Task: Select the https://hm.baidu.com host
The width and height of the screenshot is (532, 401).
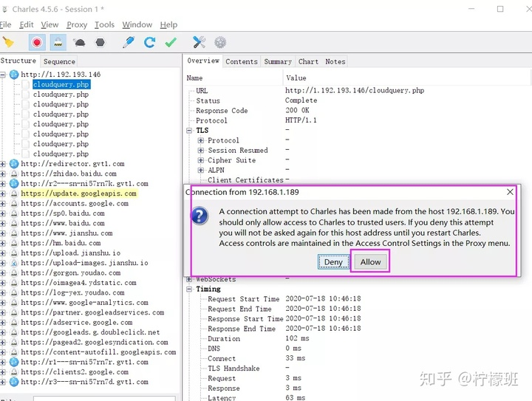Action: (61, 243)
